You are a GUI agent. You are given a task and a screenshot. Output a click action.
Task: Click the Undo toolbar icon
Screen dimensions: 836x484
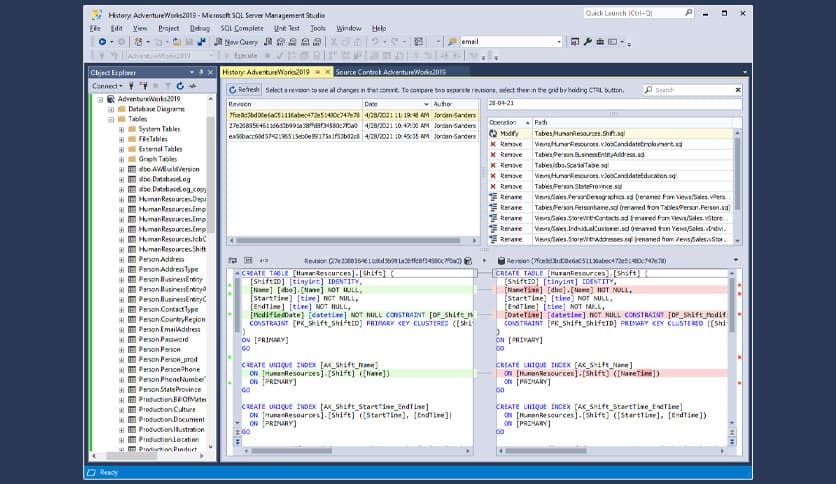375,42
